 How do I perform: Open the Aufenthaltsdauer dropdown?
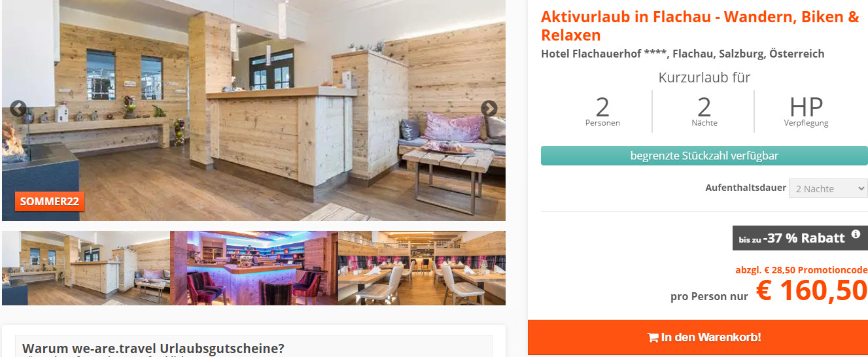(x=828, y=188)
